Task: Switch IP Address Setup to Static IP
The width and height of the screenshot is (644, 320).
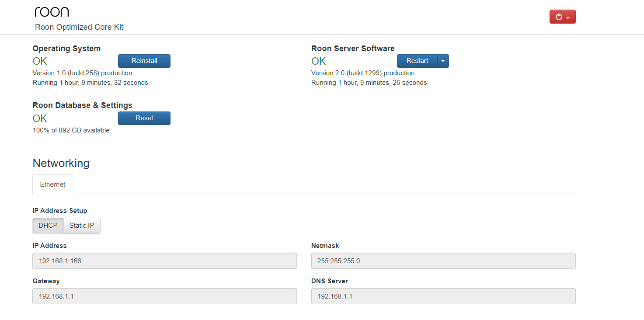Action: coord(82,226)
